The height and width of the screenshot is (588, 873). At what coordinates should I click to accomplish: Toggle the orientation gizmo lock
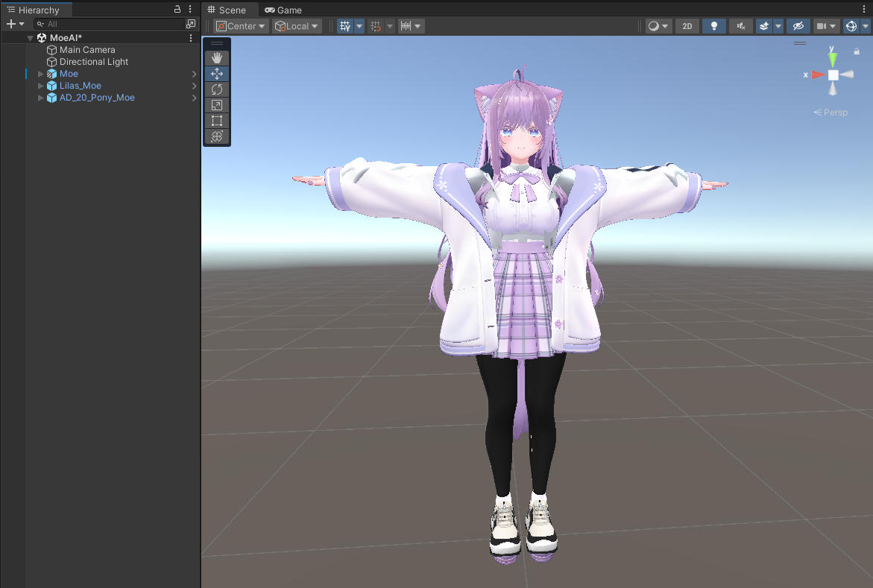click(857, 51)
